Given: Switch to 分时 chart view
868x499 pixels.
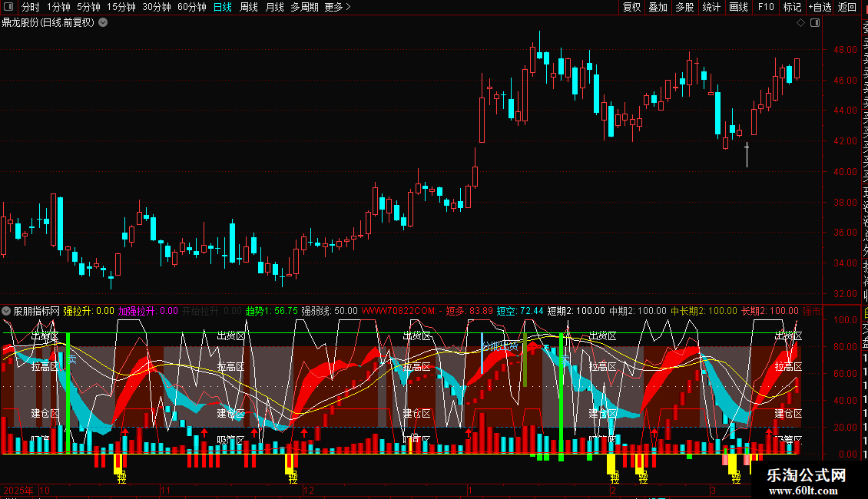Looking at the screenshot, I should 31,7.
